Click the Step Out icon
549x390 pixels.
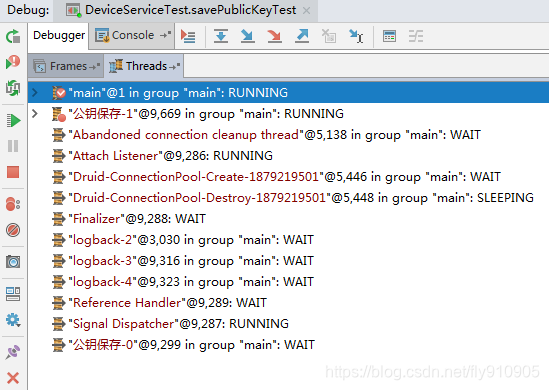[x=301, y=36]
